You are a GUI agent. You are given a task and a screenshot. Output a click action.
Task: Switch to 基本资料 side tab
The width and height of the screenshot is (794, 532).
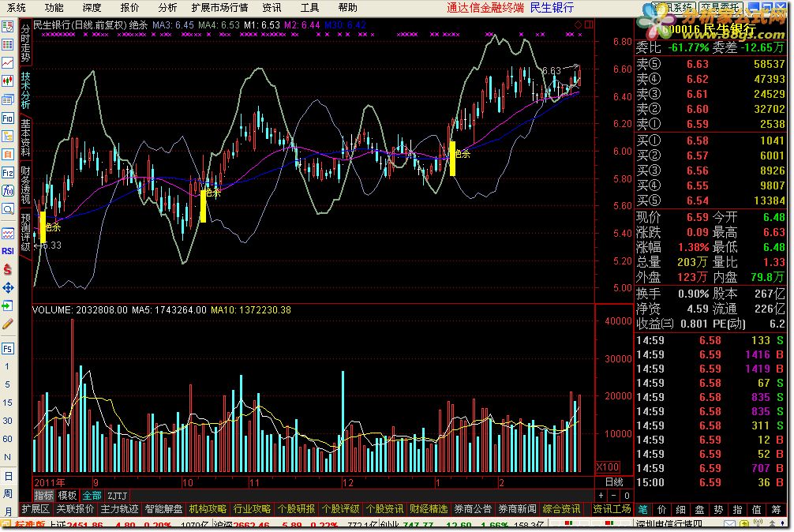point(26,137)
